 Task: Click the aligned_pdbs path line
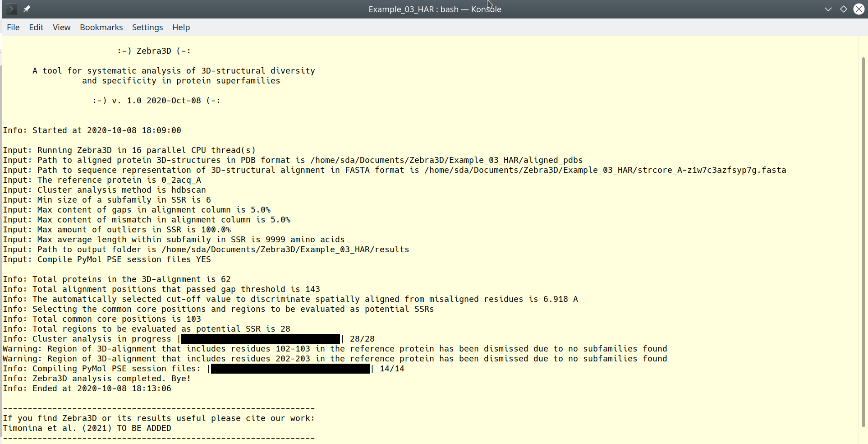click(293, 160)
